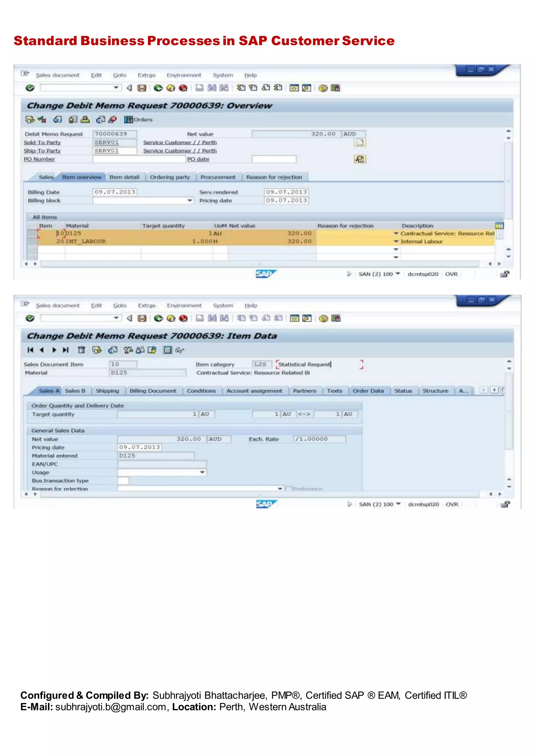Click red Cancel icon in Item Data window
The height and width of the screenshot is (756, 535).
(183, 318)
